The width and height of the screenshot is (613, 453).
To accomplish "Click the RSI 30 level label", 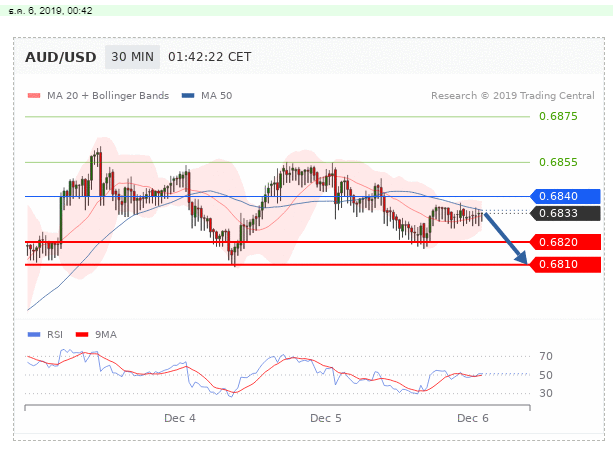I will point(546,393).
